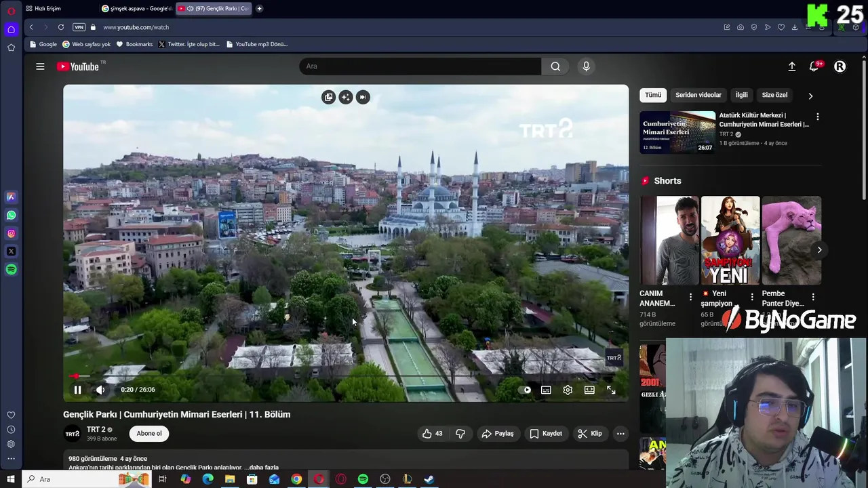Screen dimensions: 868x488
Task: Toggle the autoplay switch in the player
Action: [524, 390]
